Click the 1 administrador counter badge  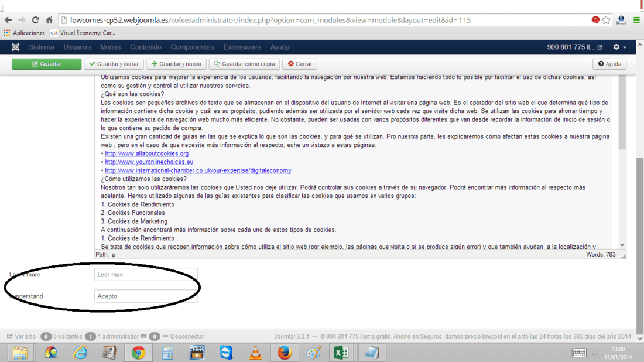pos(90,337)
